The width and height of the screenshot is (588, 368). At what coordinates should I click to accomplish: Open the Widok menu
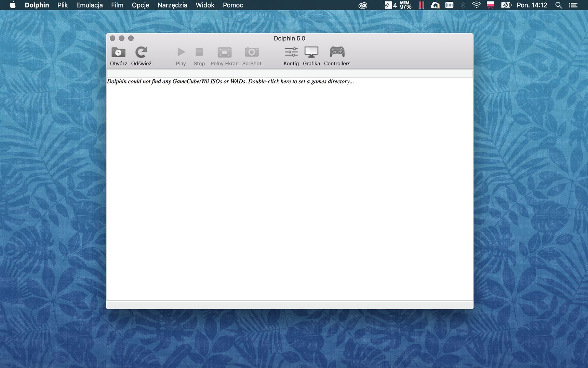pos(205,5)
